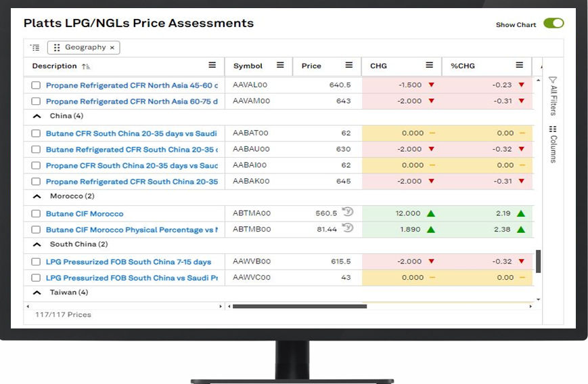This screenshot has width=588, height=384.
Task: Toggle the Show Chart switch
Action: point(553,23)
